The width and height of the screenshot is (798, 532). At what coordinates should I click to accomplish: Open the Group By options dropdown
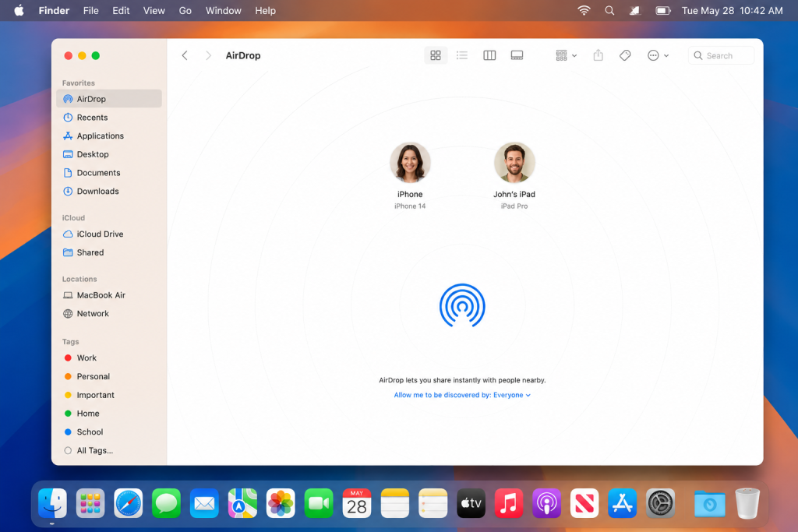click(x=566, y=55)
